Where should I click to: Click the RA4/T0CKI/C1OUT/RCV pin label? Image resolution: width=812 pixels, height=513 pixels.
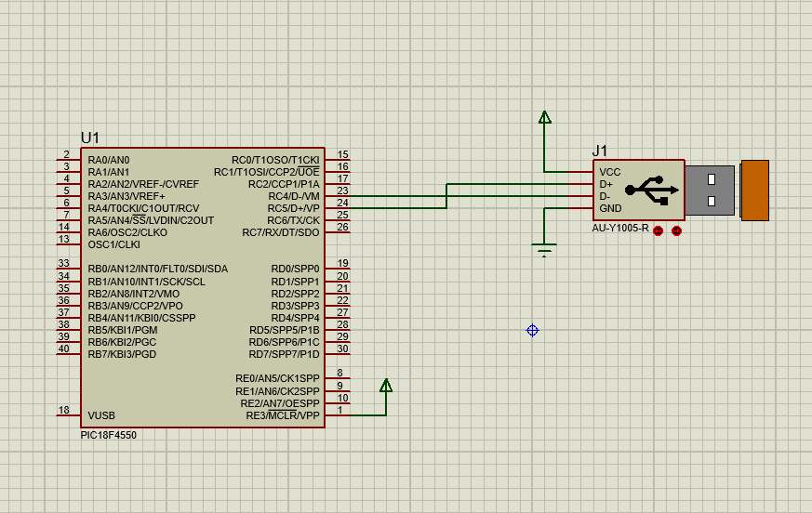click(143, 208)
